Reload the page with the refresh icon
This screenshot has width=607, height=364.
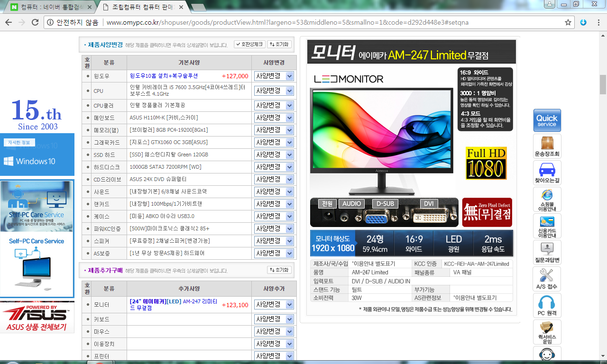(35, 22)
